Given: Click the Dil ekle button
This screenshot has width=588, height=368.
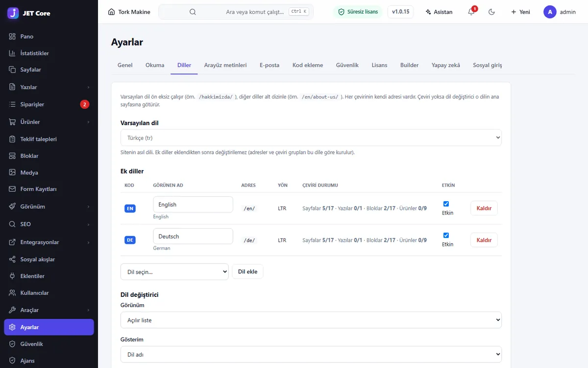Looking at the screenshot, I should click(247, 272).
